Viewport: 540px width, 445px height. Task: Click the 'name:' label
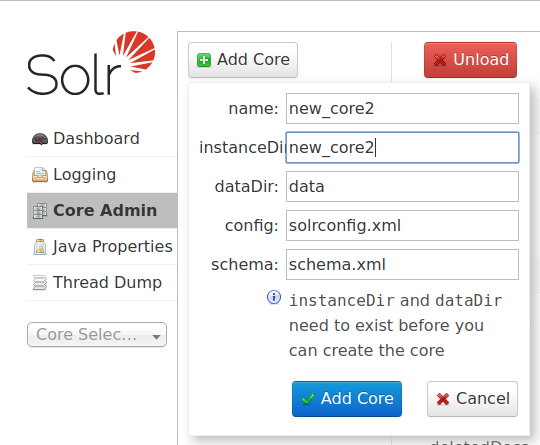(x=253, y=109)
